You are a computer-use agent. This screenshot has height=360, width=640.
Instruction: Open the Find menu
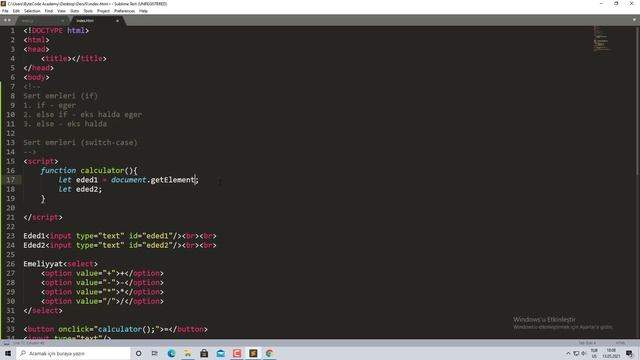click(x=49, y=11)
